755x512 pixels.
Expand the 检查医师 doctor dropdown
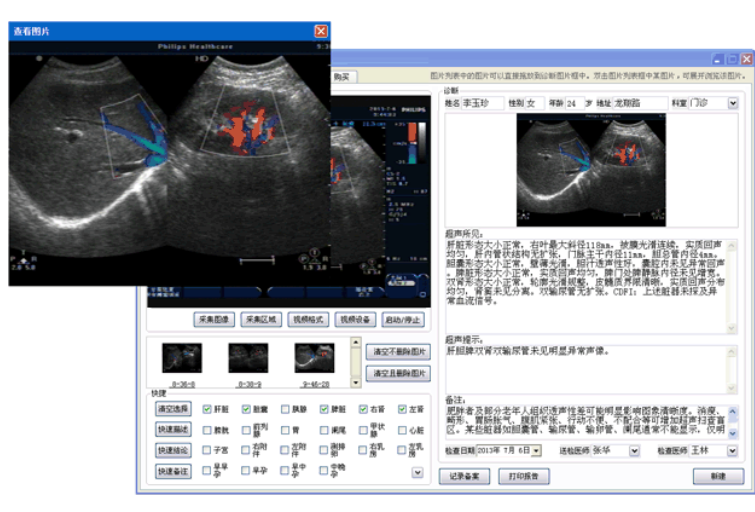(732, 451)
